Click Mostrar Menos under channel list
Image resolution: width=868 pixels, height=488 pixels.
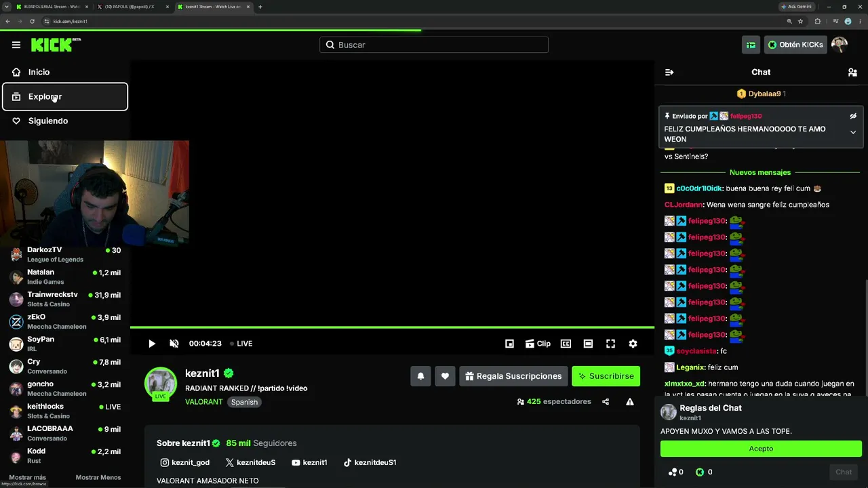tap(98, 477)
